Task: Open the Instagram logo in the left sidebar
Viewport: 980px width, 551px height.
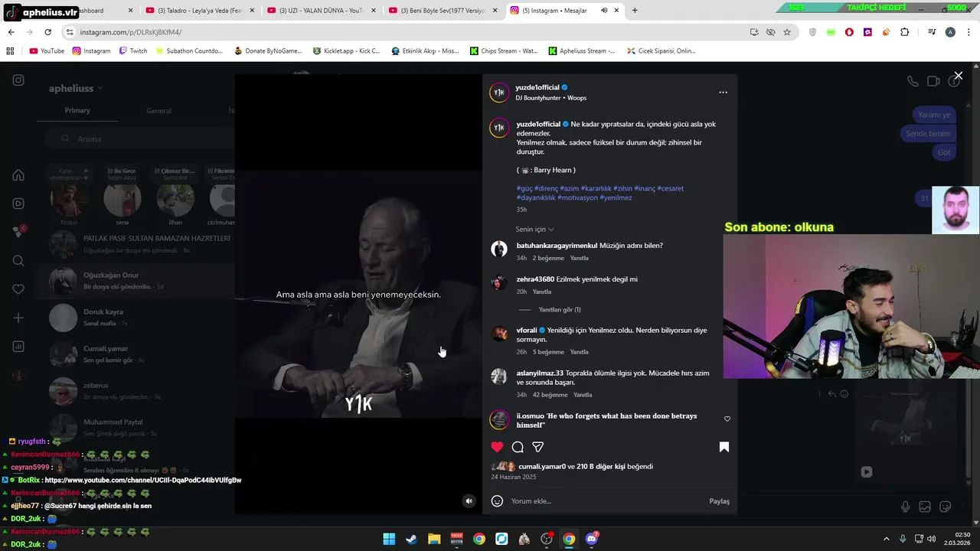Action: pos(18,80)
